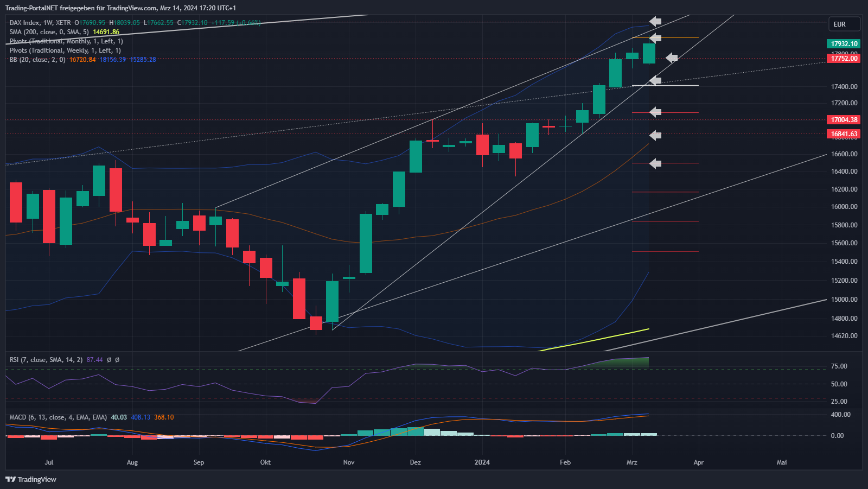The image size is (868, 489).
Task: Click the arrow marker at the 16841.63 level
Action: tap(655, 135)
